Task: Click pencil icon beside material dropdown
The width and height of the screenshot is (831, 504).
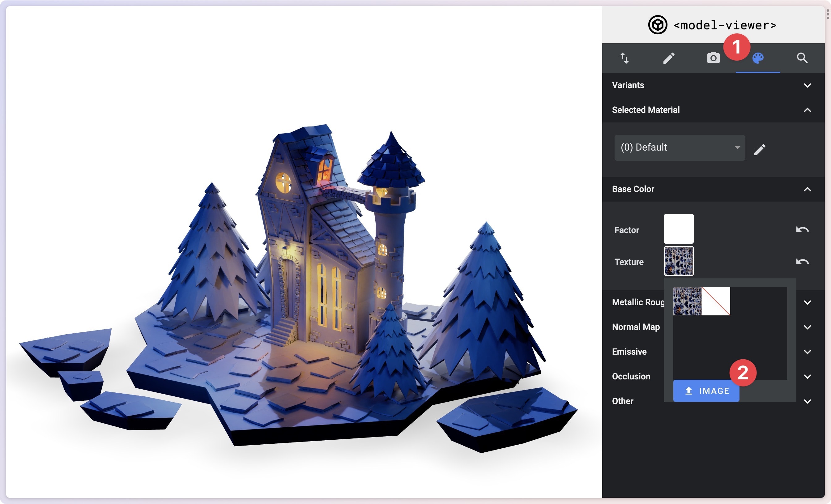Action: coord(760,149)
